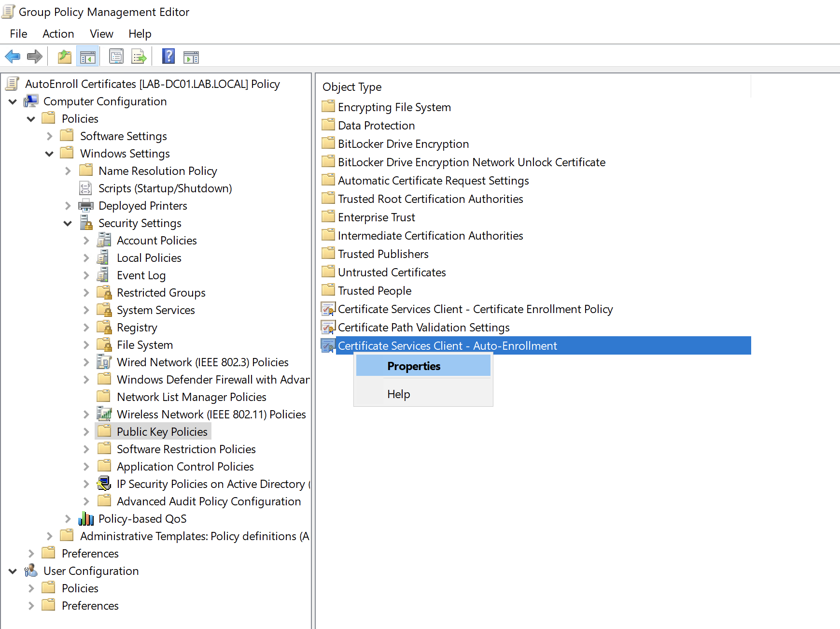Expand Account Policies in the tree

[86, 241]
